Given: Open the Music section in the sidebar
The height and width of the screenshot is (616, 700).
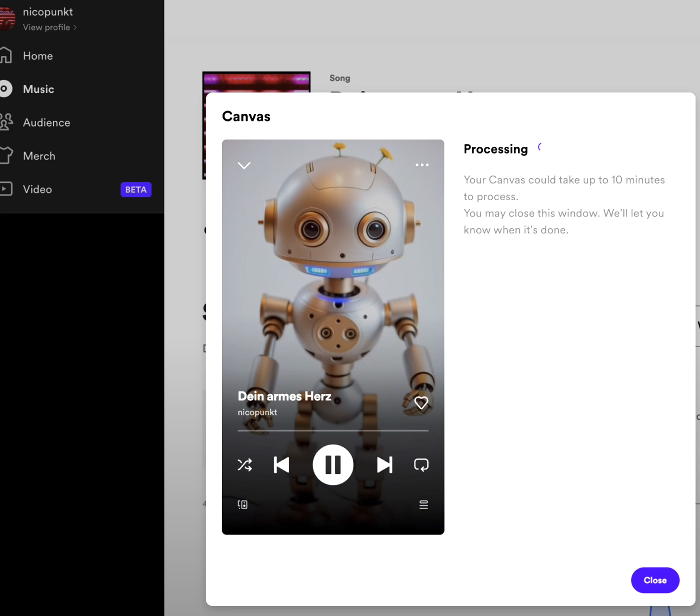Looking at the screenshot, I should 38,89.
